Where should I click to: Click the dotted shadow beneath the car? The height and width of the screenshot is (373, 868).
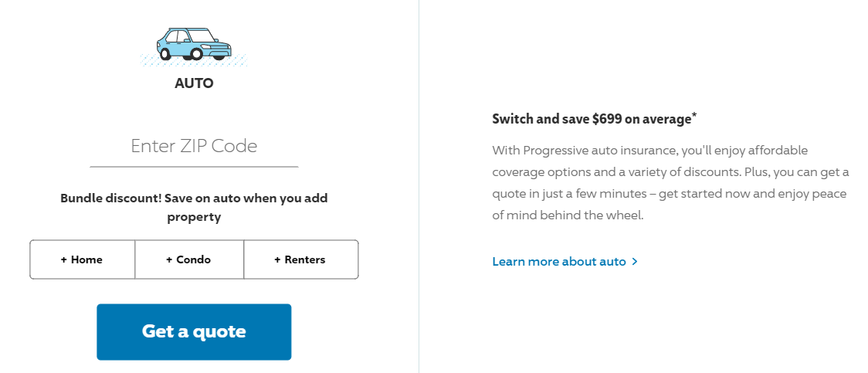coord(193,61)
